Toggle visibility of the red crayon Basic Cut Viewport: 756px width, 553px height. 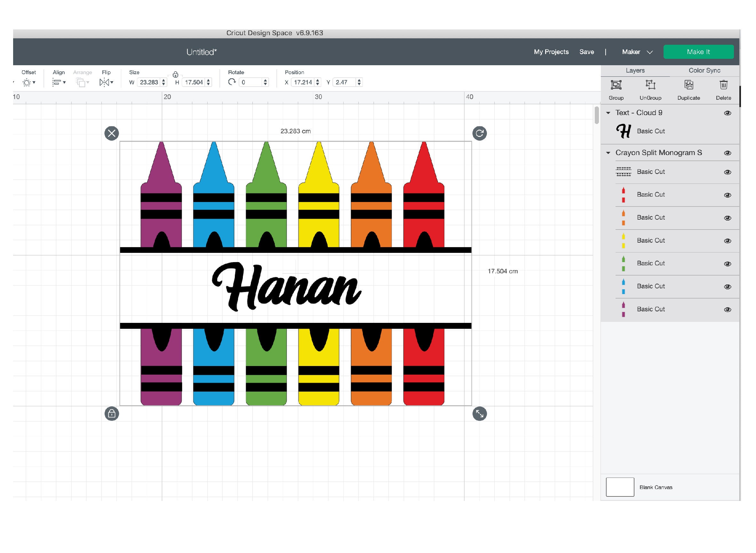[x=727, y=194]
